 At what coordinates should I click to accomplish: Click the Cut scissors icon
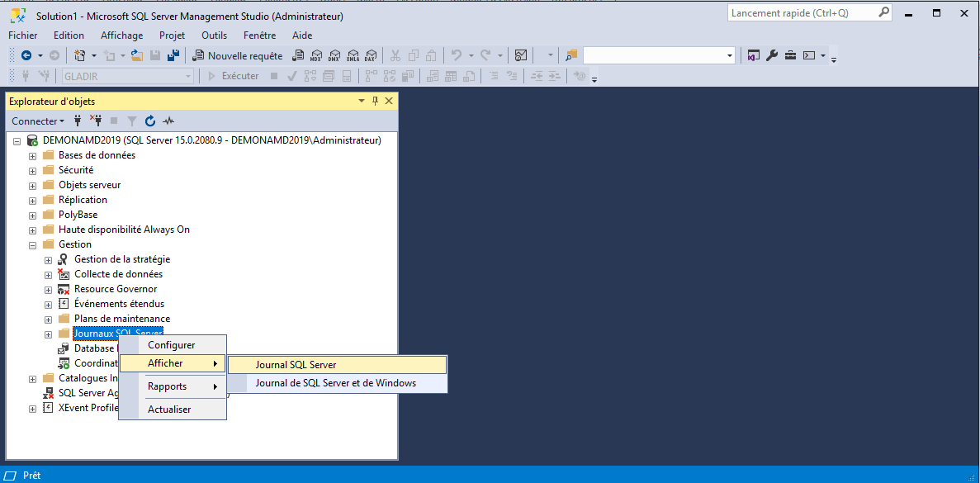395,55
